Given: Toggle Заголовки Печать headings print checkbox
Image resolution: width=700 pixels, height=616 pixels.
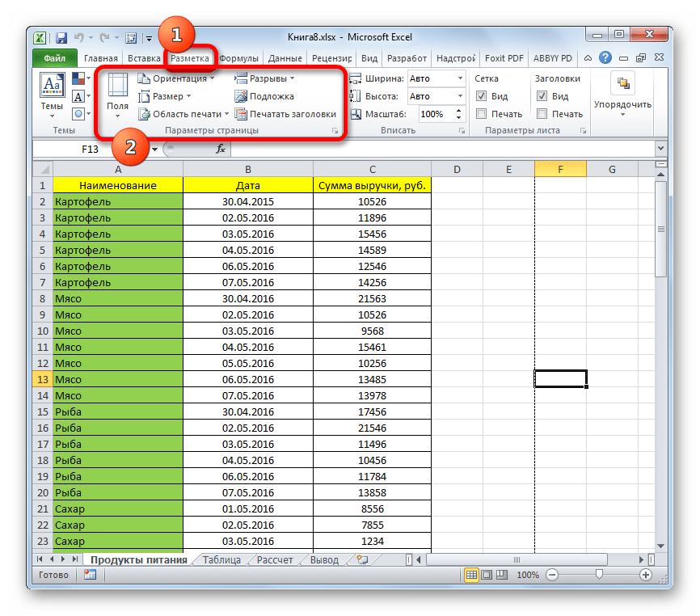Looking at the screenshot, I should click(x=542, y=114).
